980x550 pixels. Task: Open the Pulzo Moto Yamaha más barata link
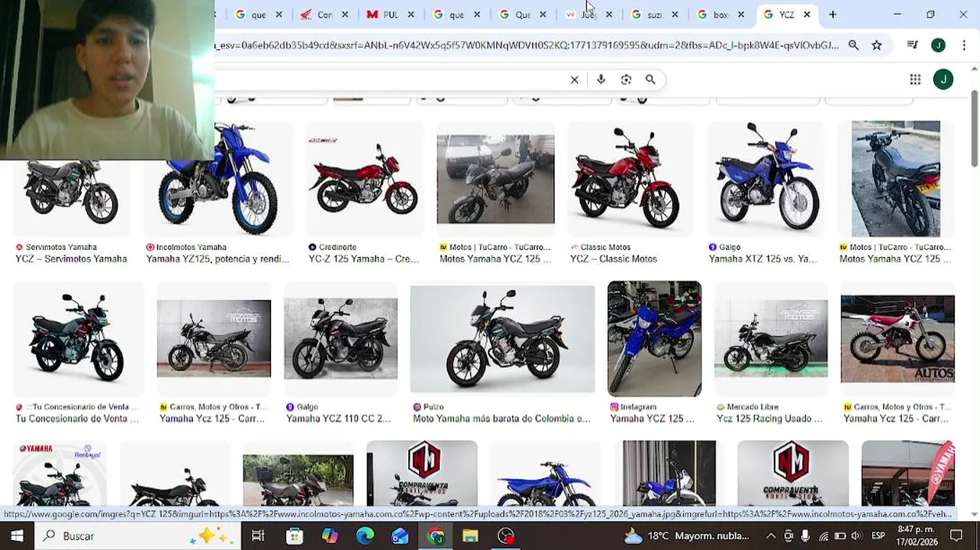coord(501,419)
